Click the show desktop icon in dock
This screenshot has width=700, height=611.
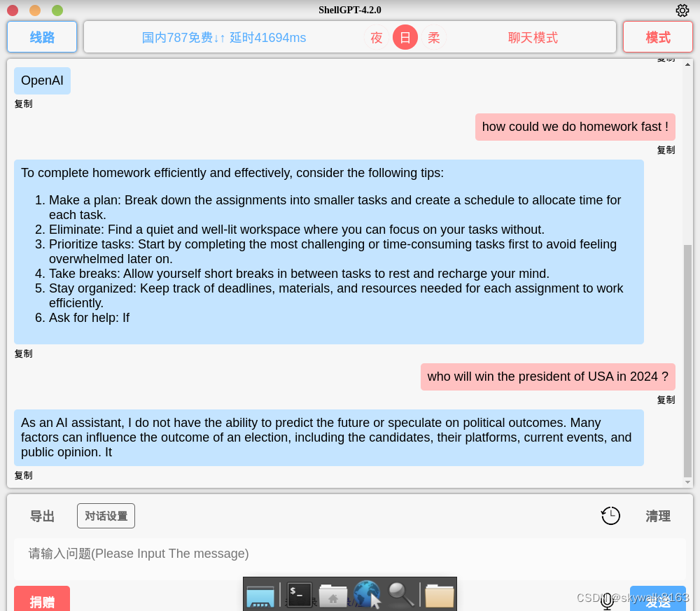click(x=260, y=597)
